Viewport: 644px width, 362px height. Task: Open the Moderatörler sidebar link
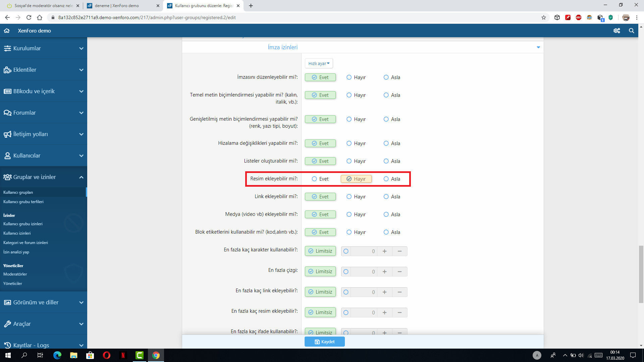[x=15, y=274]
